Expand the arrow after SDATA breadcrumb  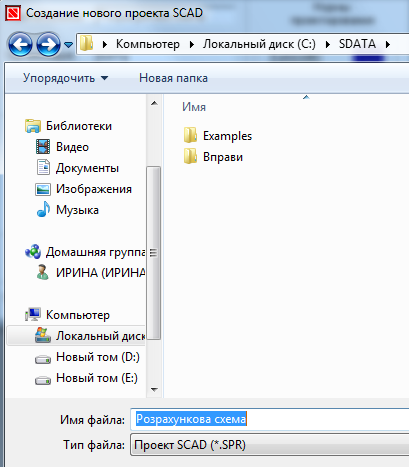point(388,44)
